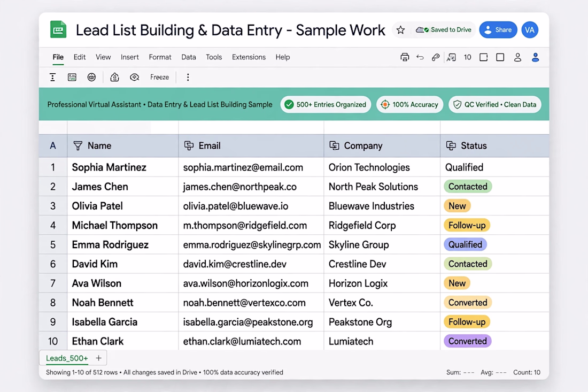Viewport: 588px width, 392px height.
Task: Click the icon in the Status column header
Action: (x=451, y=145)
